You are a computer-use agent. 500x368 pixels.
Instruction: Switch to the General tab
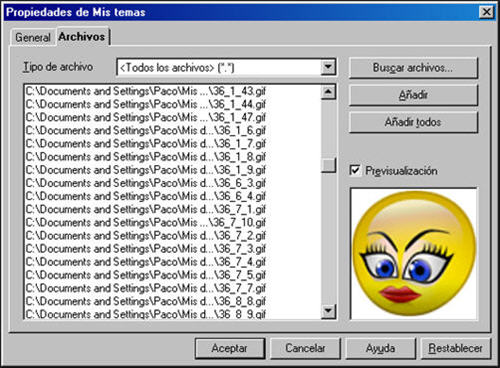[33, 37]
